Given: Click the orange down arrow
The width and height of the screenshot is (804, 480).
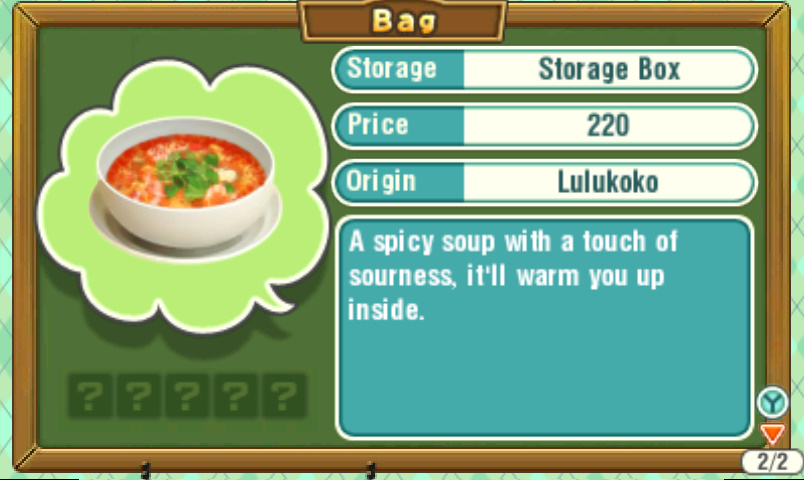Looking at the screenshot, I should click(x=772, y=434).
